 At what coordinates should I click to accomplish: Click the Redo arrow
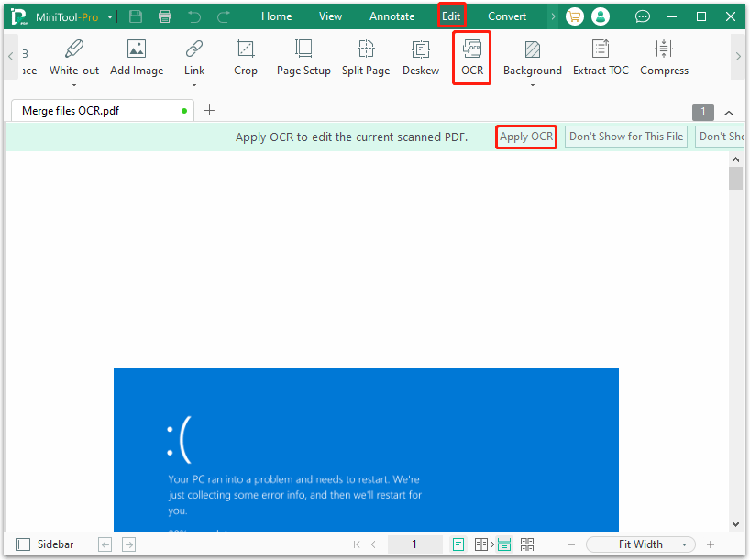pos(224,17)
